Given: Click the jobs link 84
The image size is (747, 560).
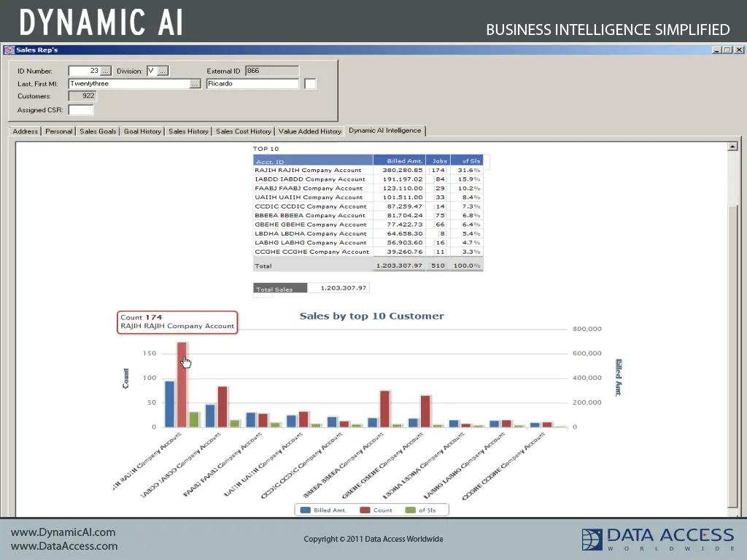Looking at the screenshot, I should 440,179.
